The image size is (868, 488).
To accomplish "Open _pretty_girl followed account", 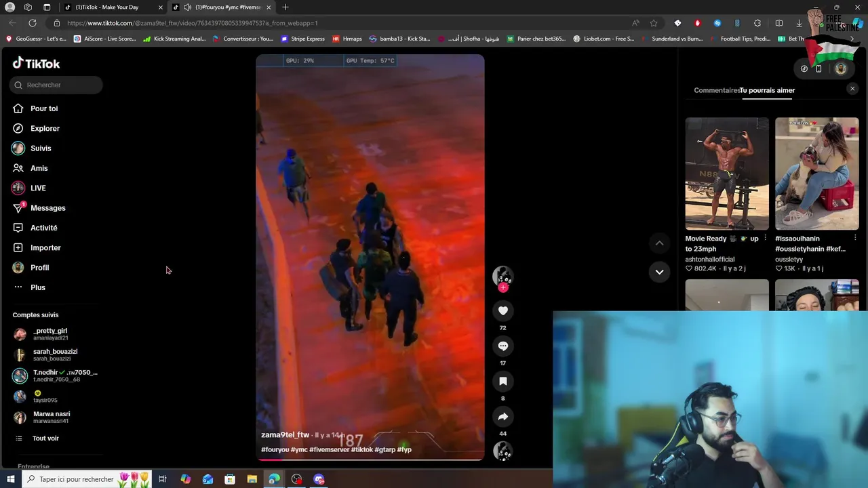I will coord(50,334).
